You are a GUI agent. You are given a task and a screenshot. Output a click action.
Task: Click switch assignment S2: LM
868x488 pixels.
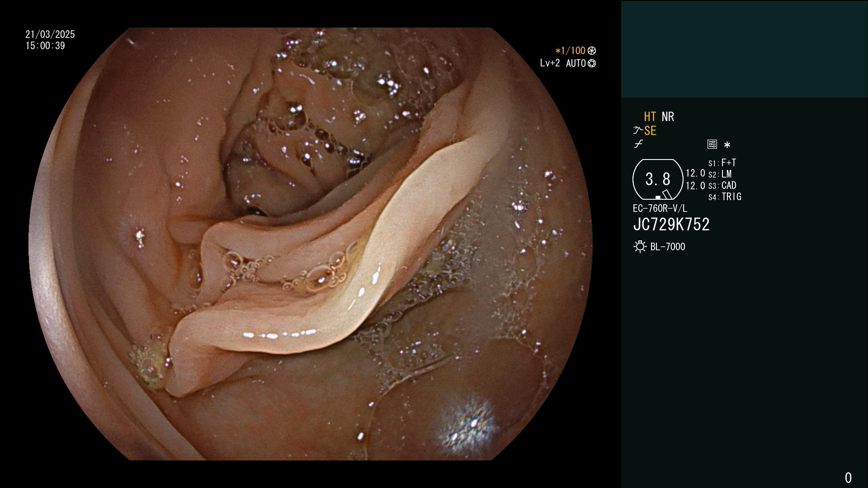coord(720,174)
